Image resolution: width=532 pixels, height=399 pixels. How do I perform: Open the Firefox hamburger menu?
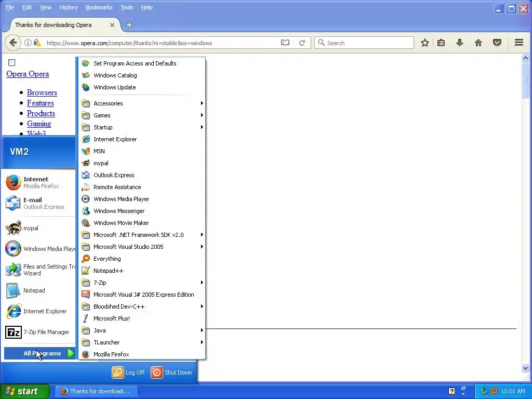pos(519,43)
